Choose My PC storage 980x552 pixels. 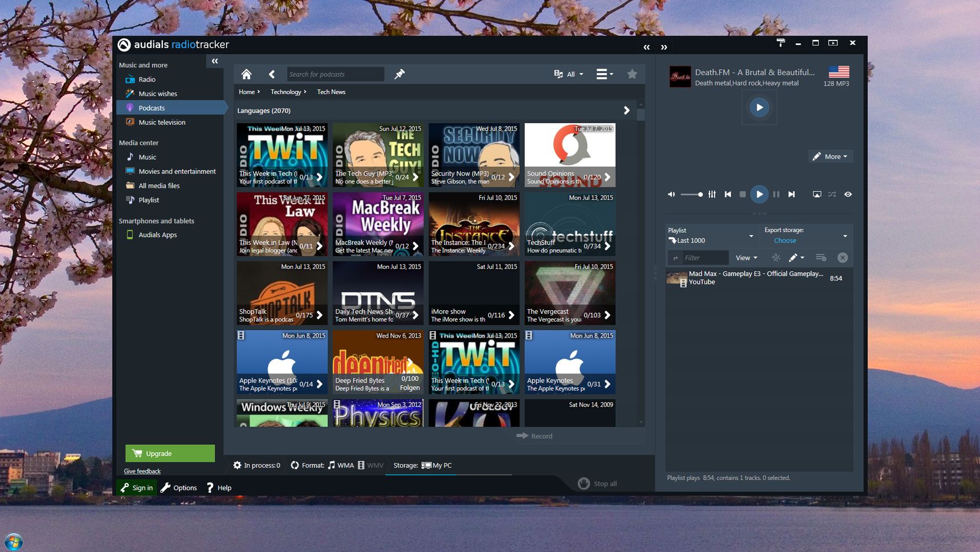436,465
